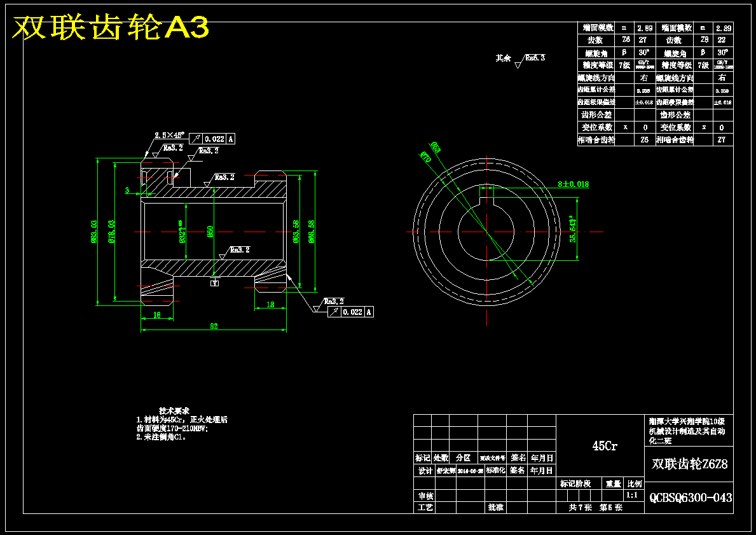Select the Ø78.03 diameter dimension
756x535 pixels.
(x=111, y=231)
